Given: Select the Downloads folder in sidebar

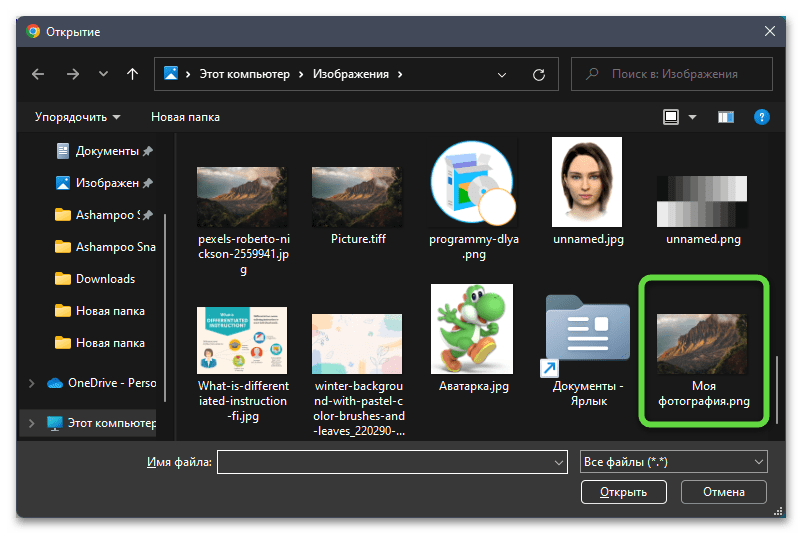Looking at the screenshot, I should [x=105, y=279].
